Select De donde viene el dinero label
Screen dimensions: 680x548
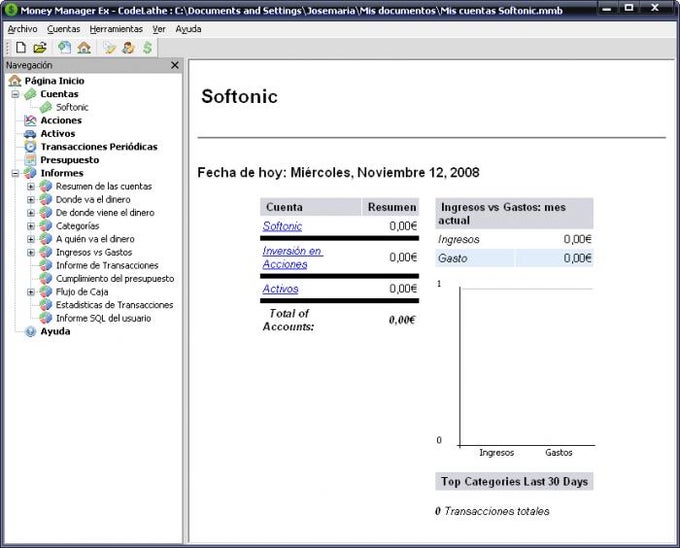(105, 212)
